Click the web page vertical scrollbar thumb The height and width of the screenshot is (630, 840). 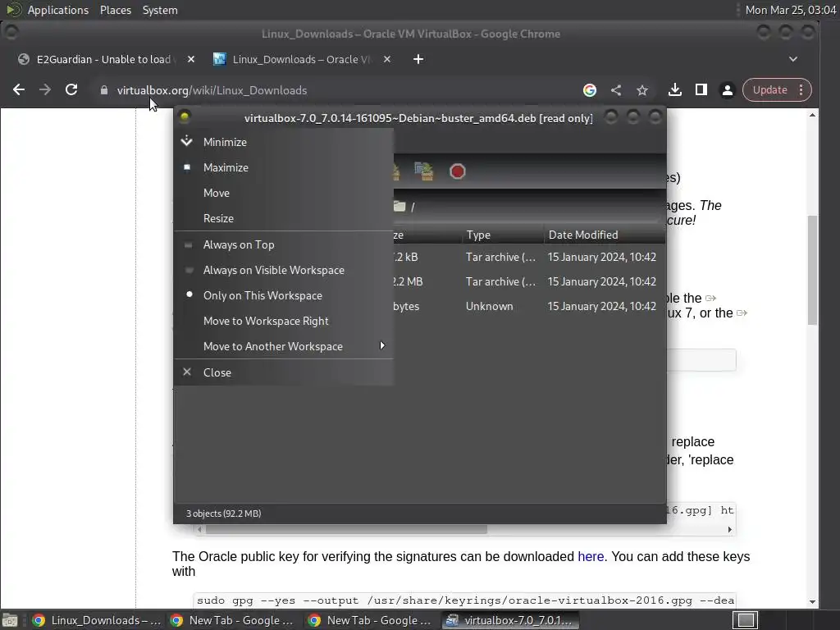pyautogui.click(x=813, y=269)
